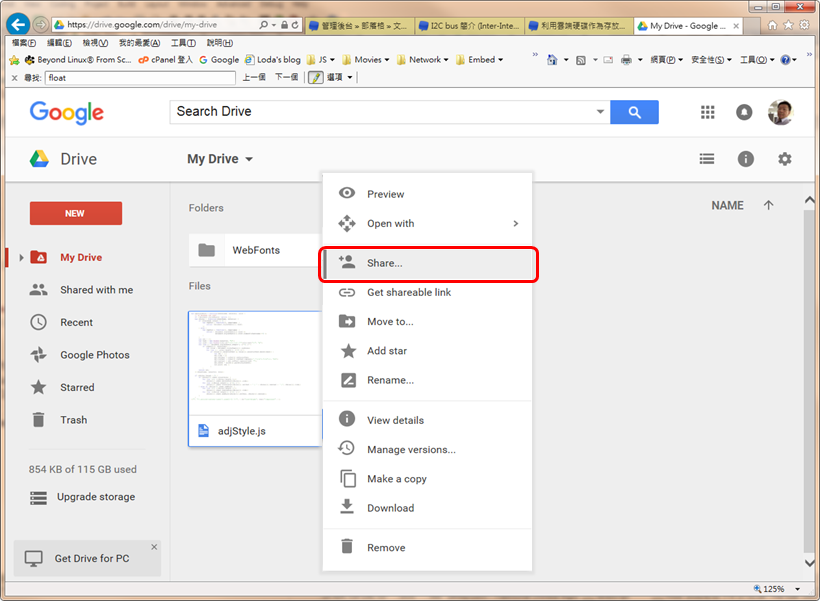The width and height of the screenshot is (820, 601).
Task: Switch to the I2C bus browser tab
Action: point(470,26)
